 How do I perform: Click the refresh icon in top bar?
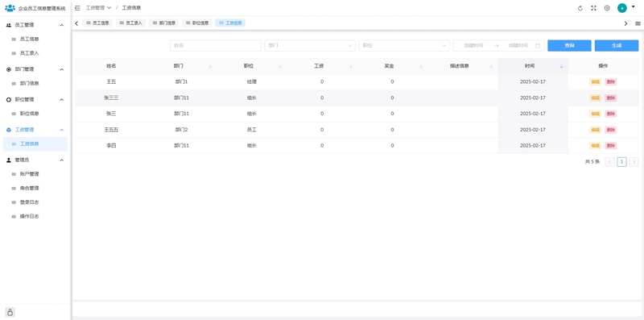580,8
